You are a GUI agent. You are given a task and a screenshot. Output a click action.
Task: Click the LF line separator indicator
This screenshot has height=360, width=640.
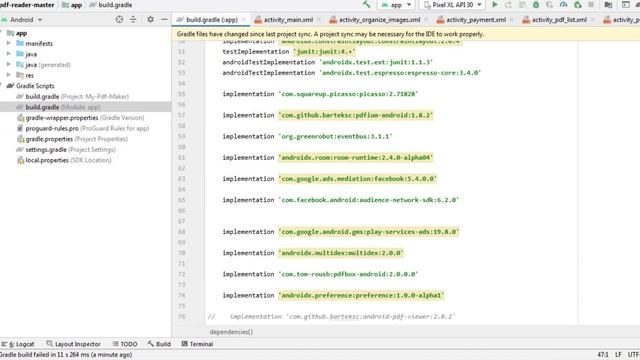[x=618, y=355]
